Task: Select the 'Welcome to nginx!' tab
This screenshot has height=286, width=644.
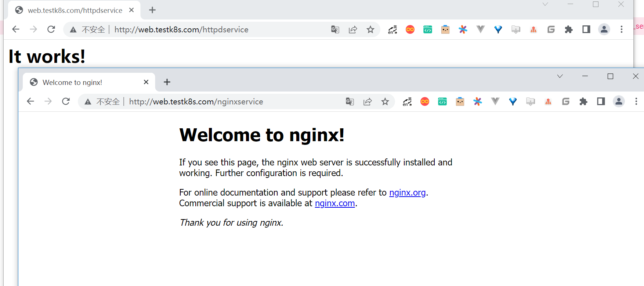Action: [89, 82]
